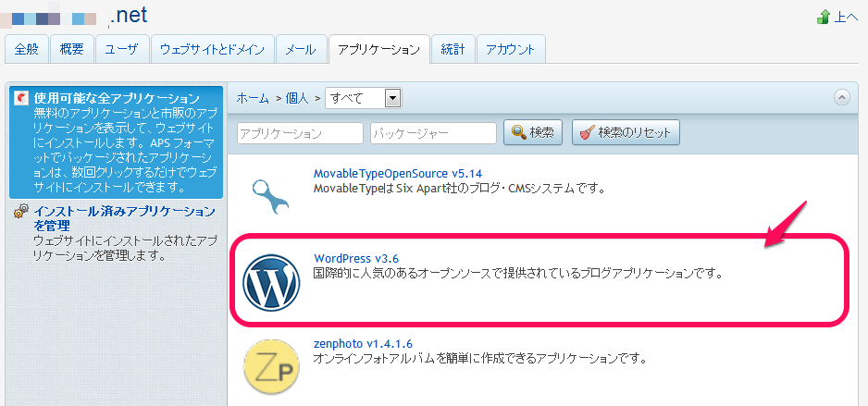Viewport: 868px width, 406px height.
Task: Click the MovableType wrench icon
Action: point(271,195)
